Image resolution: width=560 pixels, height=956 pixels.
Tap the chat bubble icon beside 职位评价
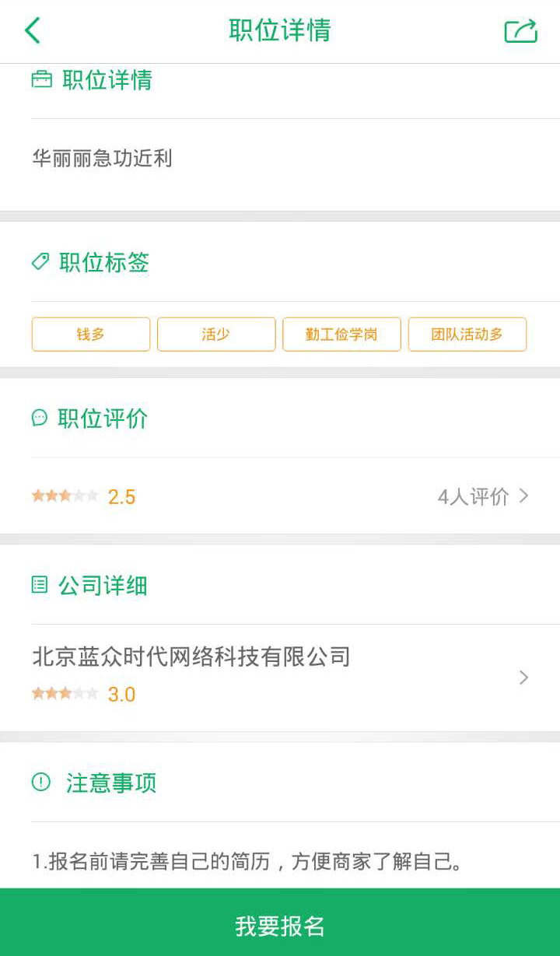40,418
